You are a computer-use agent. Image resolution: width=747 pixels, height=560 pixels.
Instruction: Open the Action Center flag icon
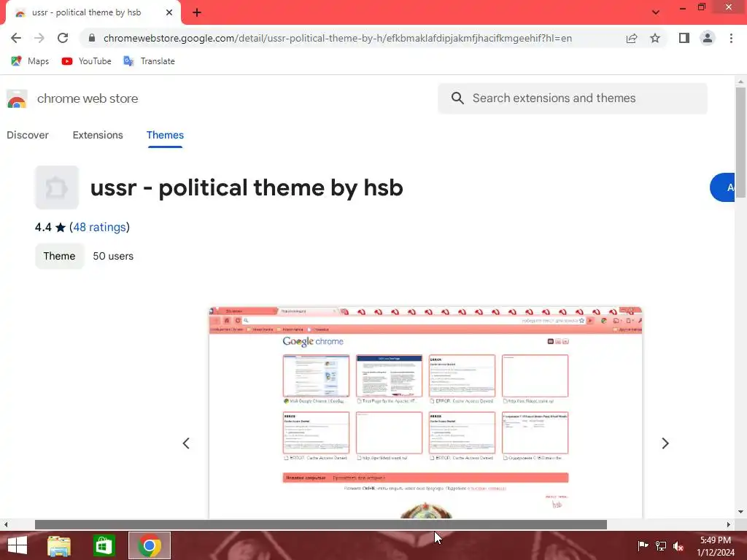click(643, 545)
